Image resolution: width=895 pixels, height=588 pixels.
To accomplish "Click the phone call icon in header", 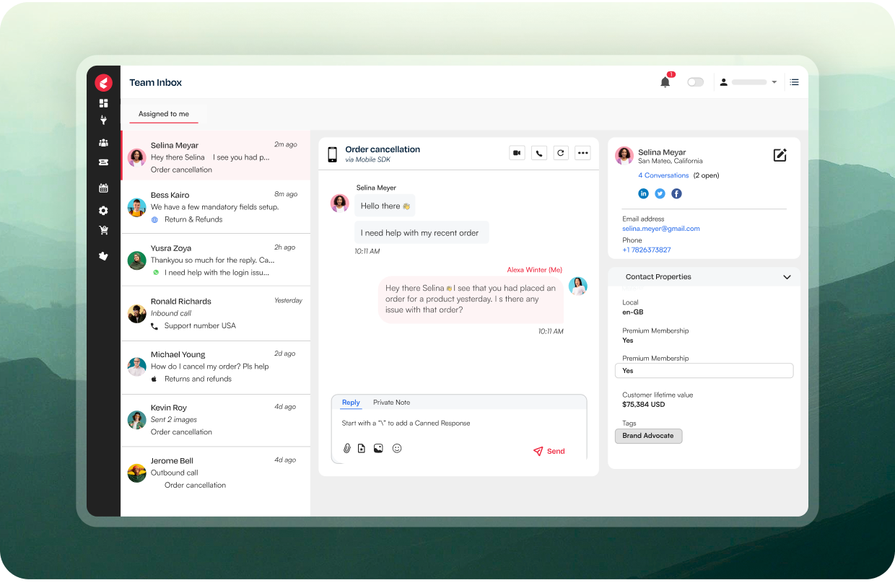I will coord(539,153).
